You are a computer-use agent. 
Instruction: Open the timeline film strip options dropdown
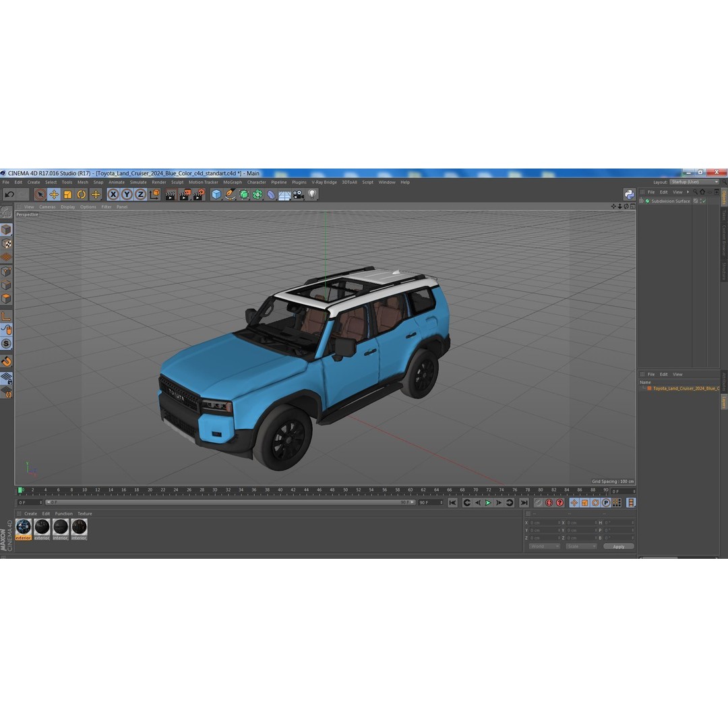(x=630, y=503)
